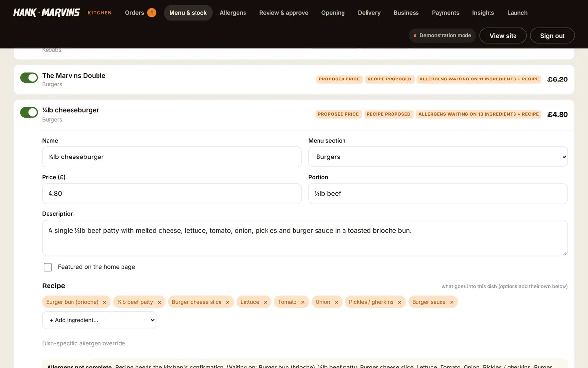Viewport: 588px width, 368px height.
Task: Click the Portion input field
Action: click(x=438, y=194)
